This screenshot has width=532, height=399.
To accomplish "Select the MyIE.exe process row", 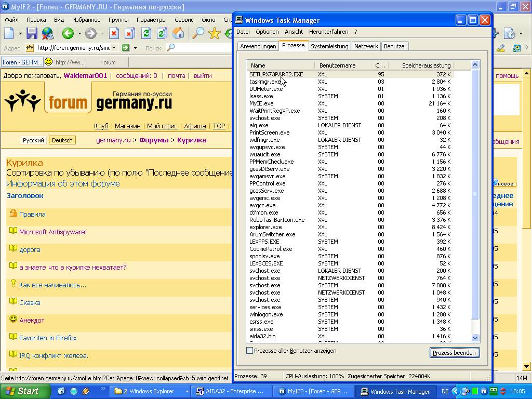I will click(351, 103).
